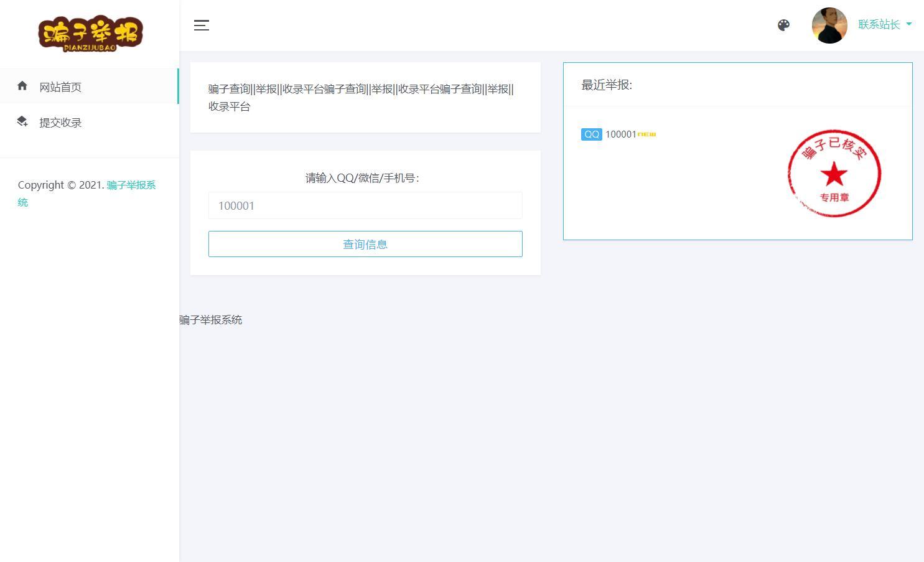This screenshot has height=562, width=924.
Task: Click the QQ/微信/手机号 input field
Action: 365,205
